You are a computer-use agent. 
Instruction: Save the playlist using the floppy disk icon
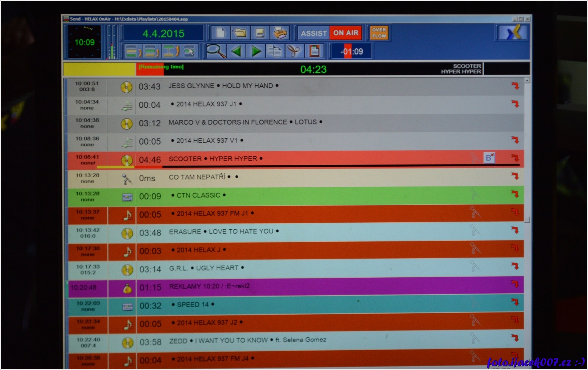(x=260, y=33)
